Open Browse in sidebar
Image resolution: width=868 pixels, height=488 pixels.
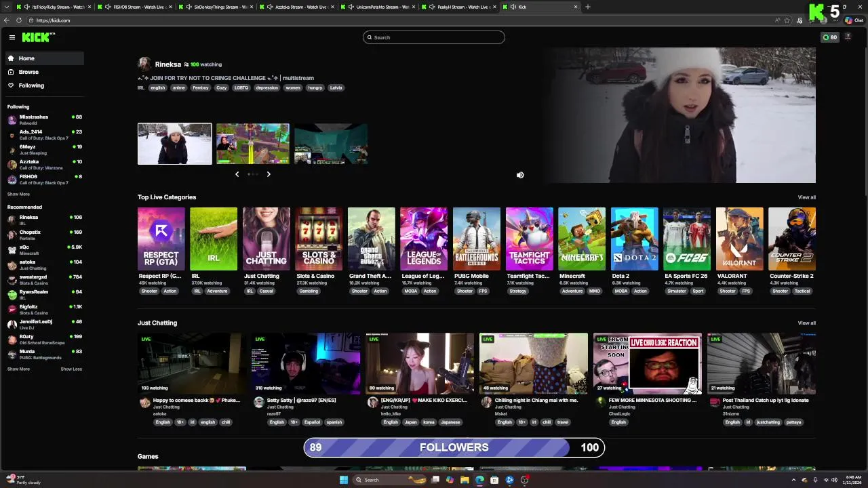click(45, 72)
